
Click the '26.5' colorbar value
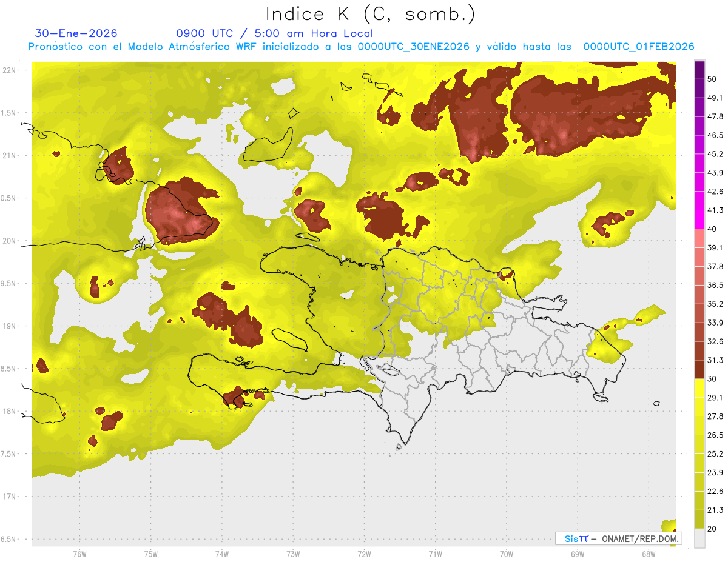(x=715, y=435)
